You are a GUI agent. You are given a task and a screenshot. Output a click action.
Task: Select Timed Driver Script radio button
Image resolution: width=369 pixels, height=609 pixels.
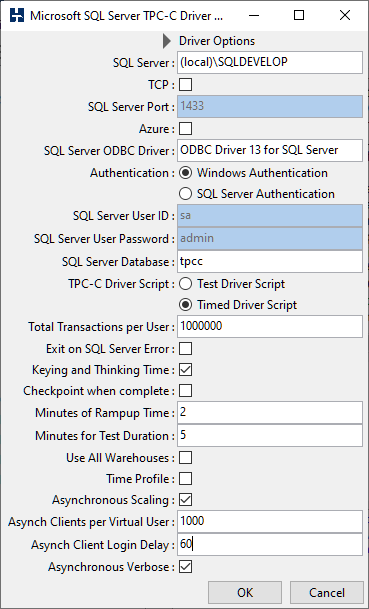click(185, 305)
